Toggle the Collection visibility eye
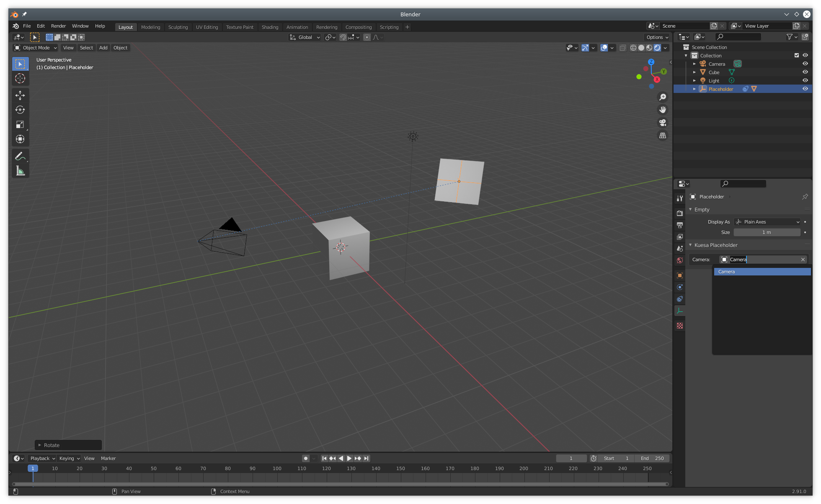 coord(805,55)
